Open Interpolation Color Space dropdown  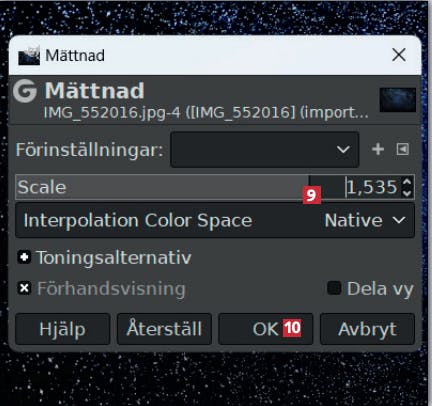[x=215, y=220]
